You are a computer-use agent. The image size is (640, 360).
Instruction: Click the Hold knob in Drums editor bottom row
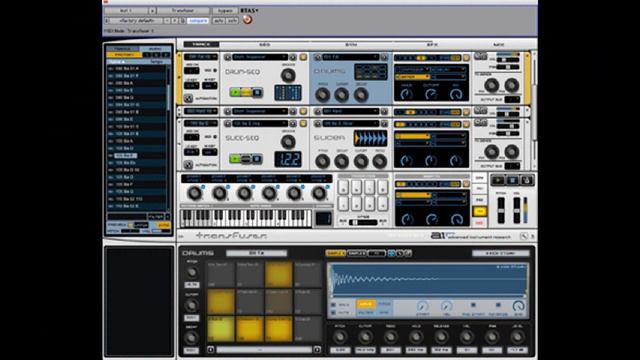tap(416, 337)
